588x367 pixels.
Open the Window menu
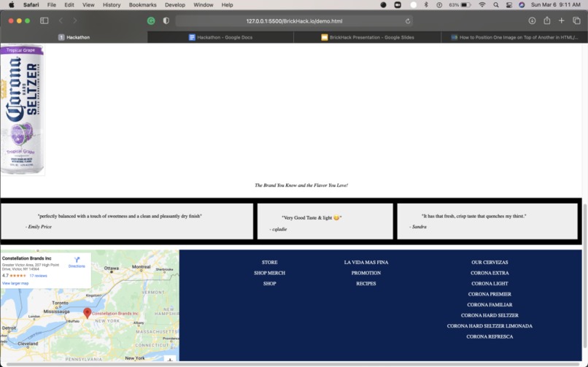coord(204,5)
